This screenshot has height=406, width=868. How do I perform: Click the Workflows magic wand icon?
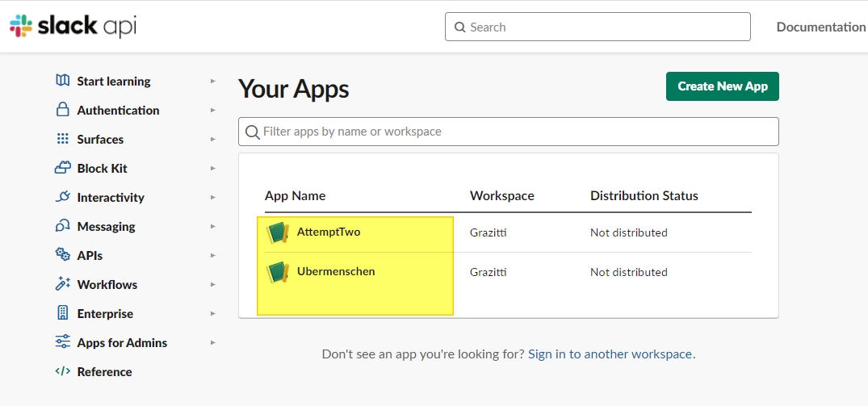point(62,284)
